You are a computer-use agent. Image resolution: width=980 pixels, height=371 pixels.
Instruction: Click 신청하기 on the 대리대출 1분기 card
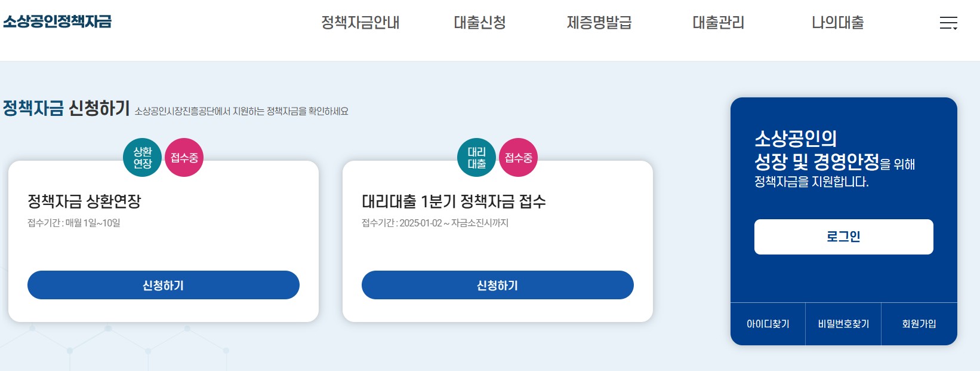[x=497, y=285]
